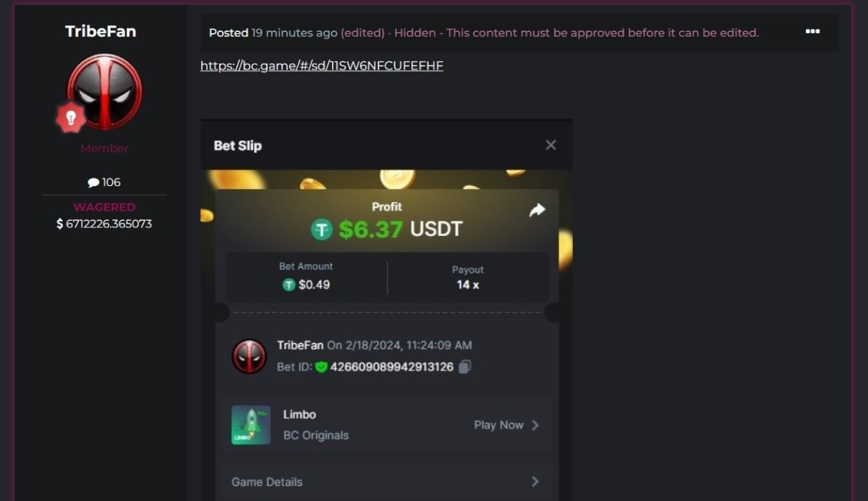Viewport: 868px width, 501px height.
Task: Click the Tether coin icon beside the profit amount
Action: (x=322, y=230)
